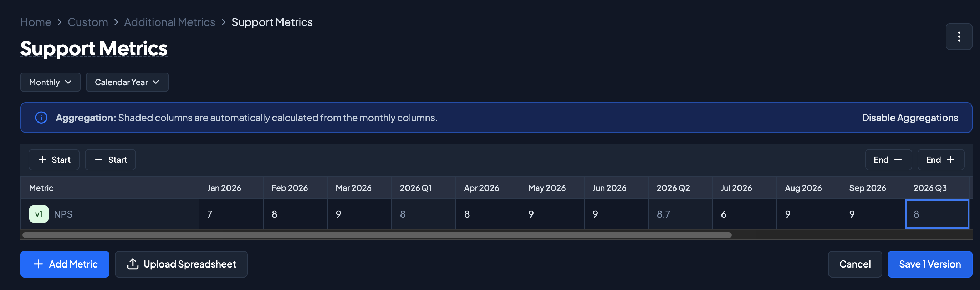Disable aggregations in the info banner
The width and height of the screenshot is (980, 290).
coord(910,118)
